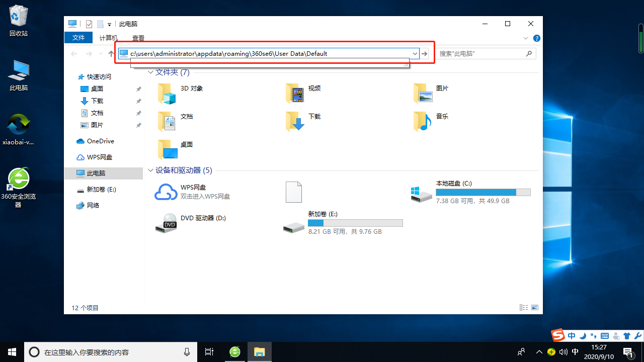Toggle Sogou Chinese/English mode on the floating bar
The image size is (644, 362).
tap(572, 335)
